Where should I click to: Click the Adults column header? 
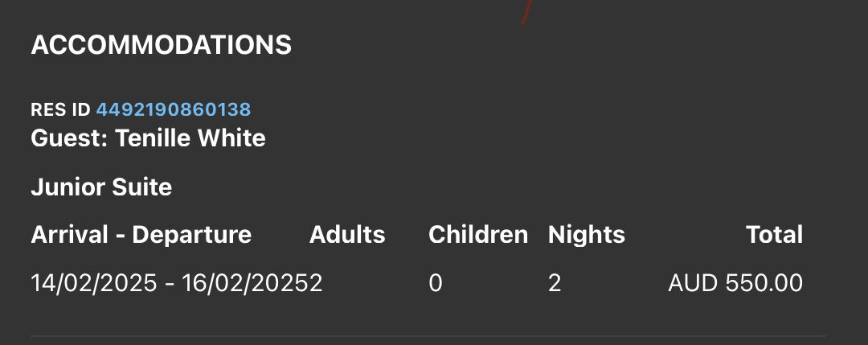(x=347, y=235)
